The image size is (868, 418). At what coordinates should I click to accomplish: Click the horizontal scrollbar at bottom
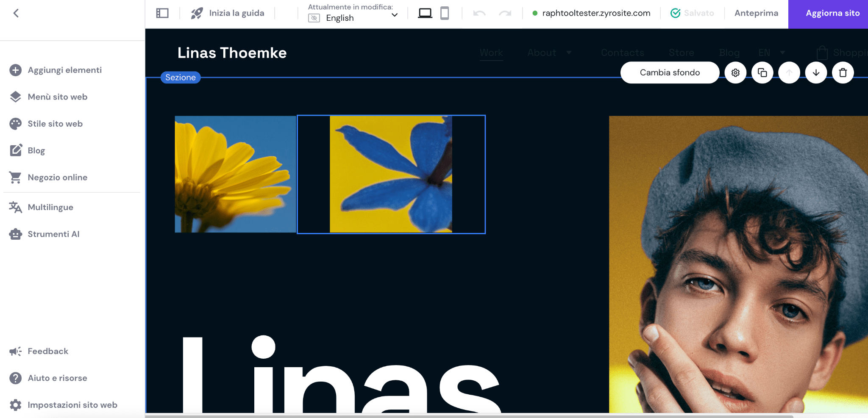469,416
